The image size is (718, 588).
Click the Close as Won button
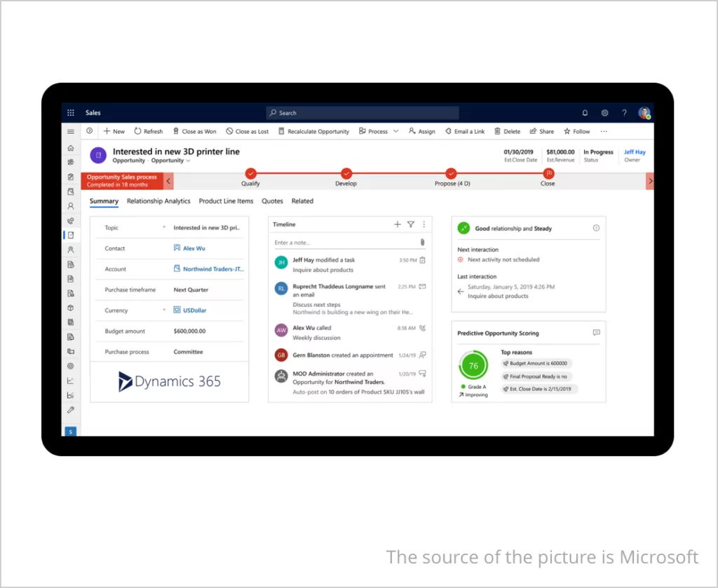[x=194, y=131]
